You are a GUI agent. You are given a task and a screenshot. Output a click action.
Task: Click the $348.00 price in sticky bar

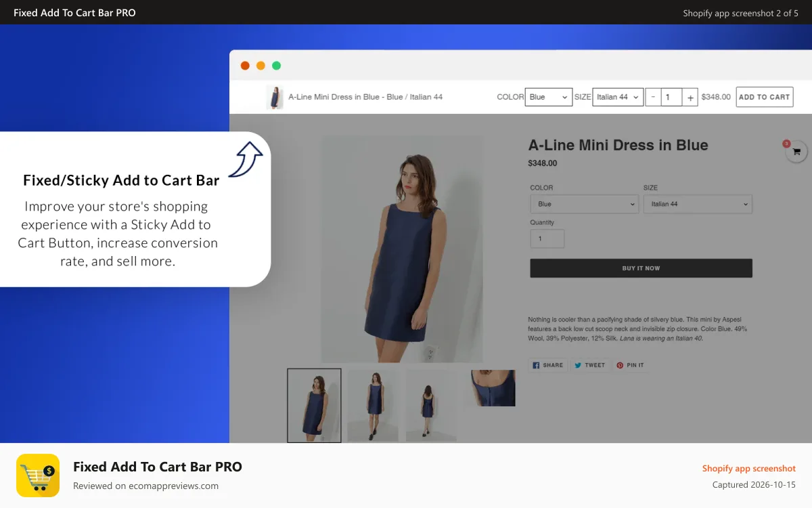pos(716,97)
